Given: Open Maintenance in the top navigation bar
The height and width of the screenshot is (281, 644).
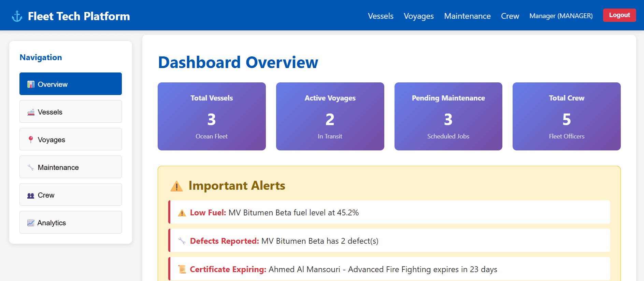Looking at the screenshot, I should click(x=467, y=16).
